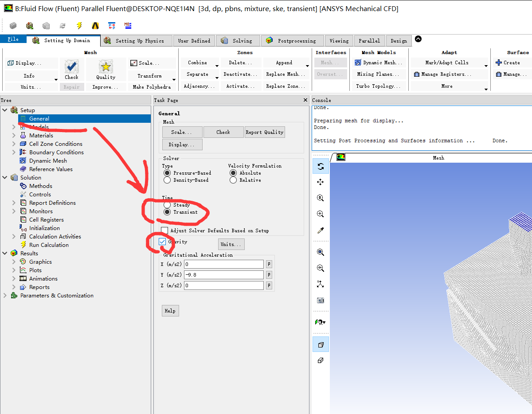Select the perspective view cube icon
Screen dimensions: 532x414
(321, 344)
